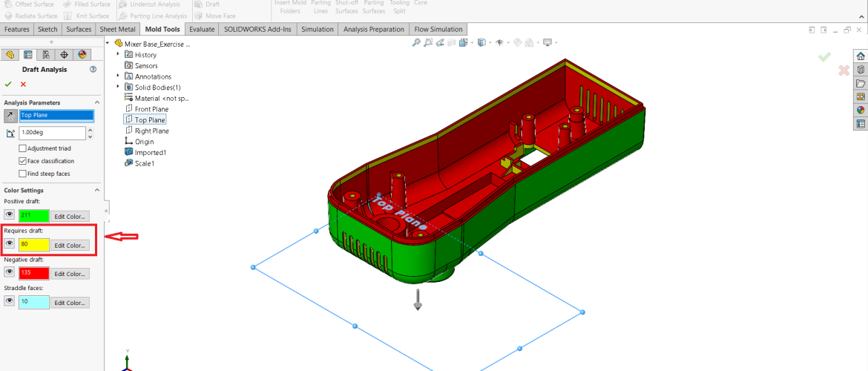
Task: Click Edit Color for Straddle faces
Action: click(x=70, y=303)
